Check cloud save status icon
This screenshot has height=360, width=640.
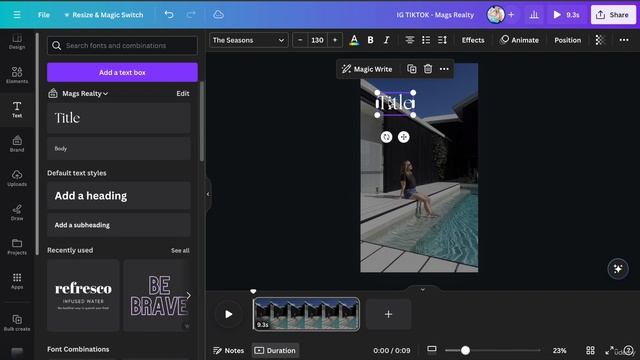coord(218,15)
